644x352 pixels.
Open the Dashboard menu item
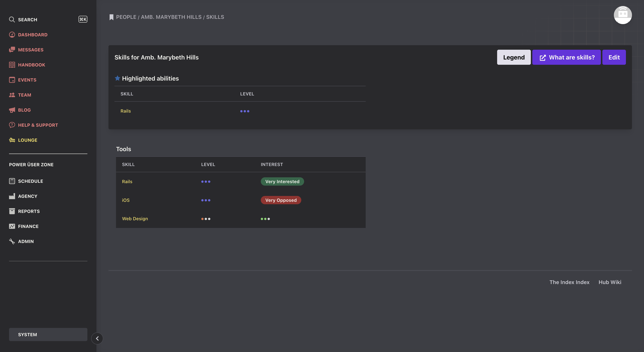[33, 35]
